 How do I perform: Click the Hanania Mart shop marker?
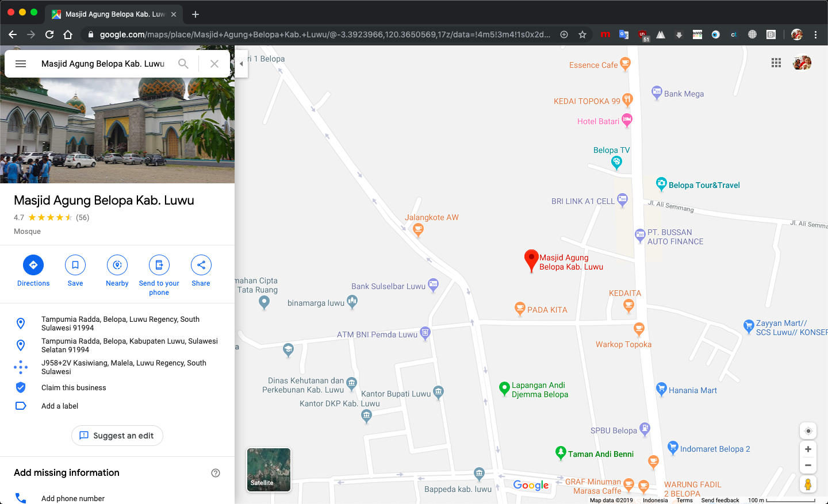coord(661,389)
